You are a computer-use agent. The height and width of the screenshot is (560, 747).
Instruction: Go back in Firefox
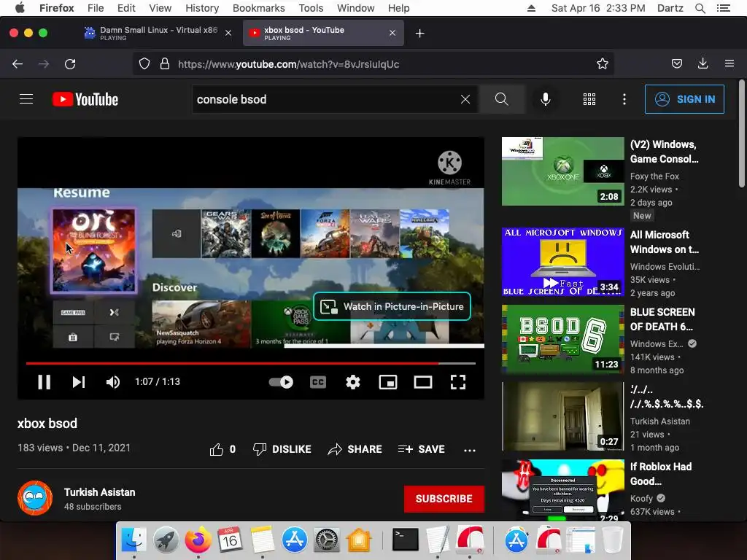tap(18, 64)
